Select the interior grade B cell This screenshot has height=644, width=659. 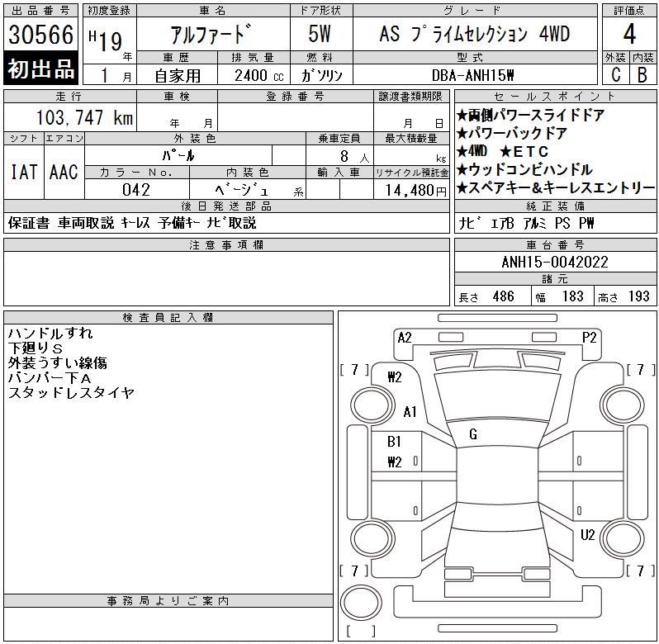click(642, 74)
